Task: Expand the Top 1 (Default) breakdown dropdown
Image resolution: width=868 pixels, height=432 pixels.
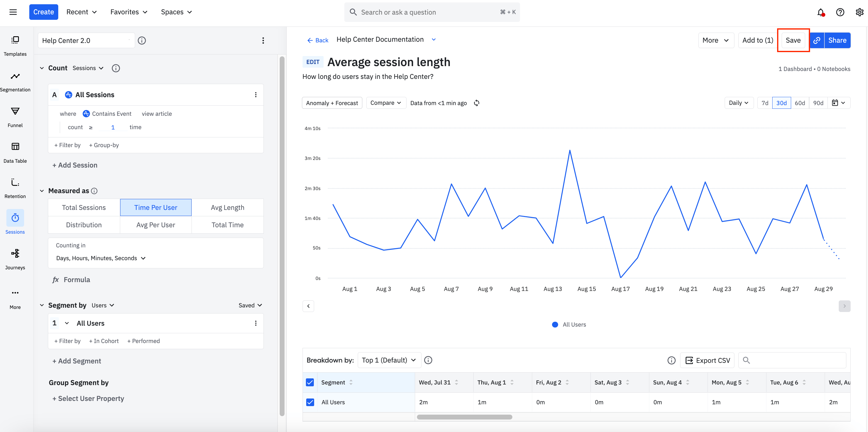Action: (389, 360)
